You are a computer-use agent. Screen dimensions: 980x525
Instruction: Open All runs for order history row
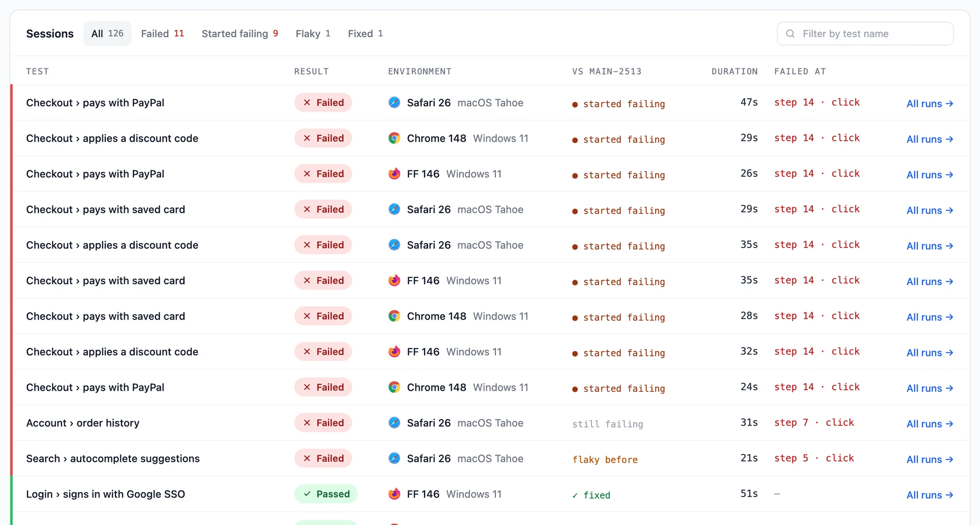click(x=930, y=424)
